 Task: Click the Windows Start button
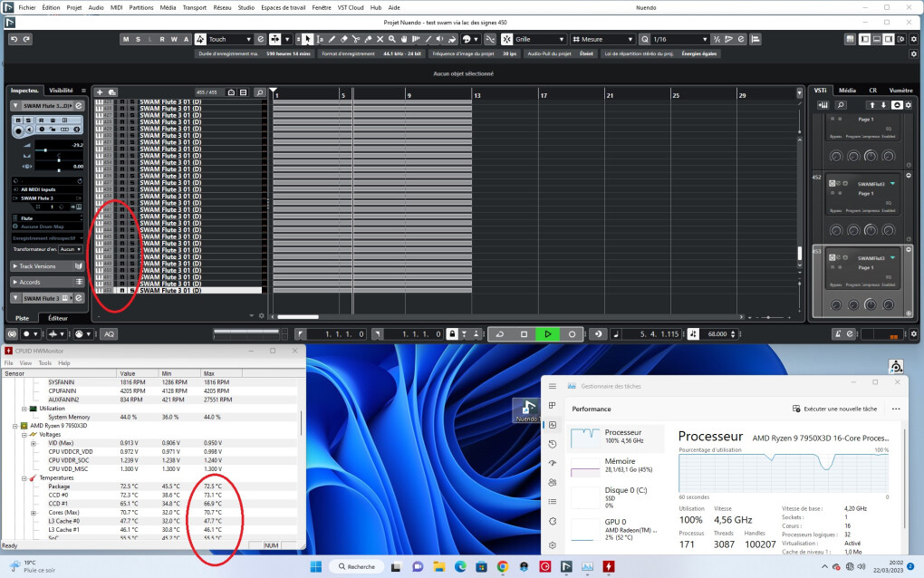pos(316,567)
